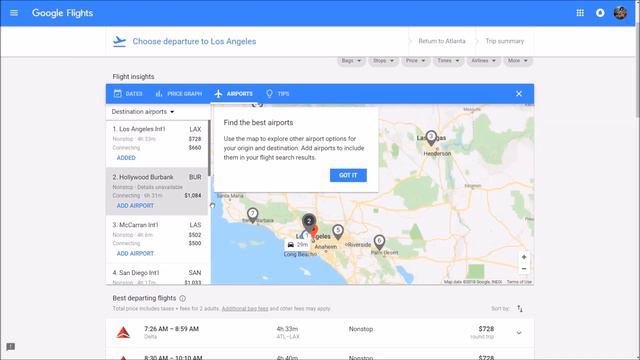Open the notifications icon in header
The width and height of the screenshot is (640, 360).
(600, 13)
